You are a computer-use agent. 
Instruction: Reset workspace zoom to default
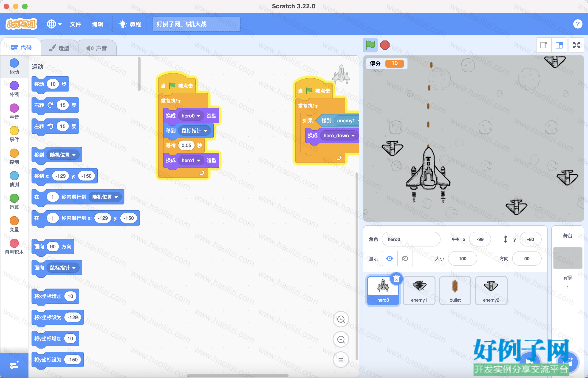coord(341,360)
